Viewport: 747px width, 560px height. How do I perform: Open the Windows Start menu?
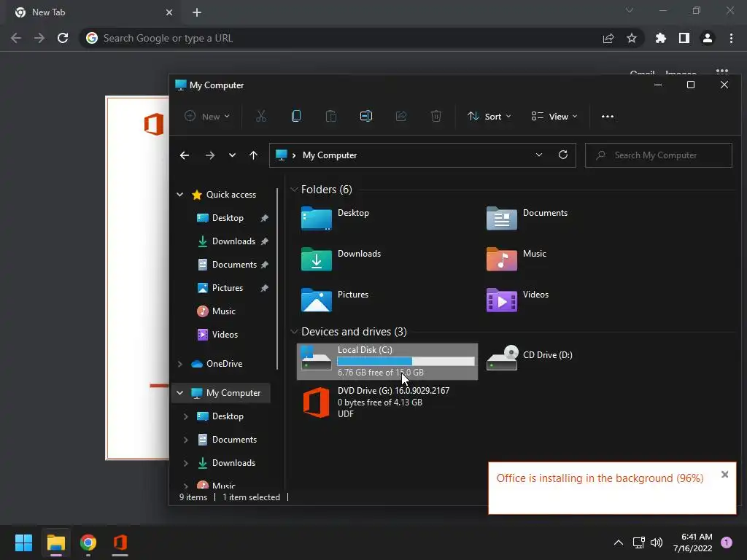point(23,542)
